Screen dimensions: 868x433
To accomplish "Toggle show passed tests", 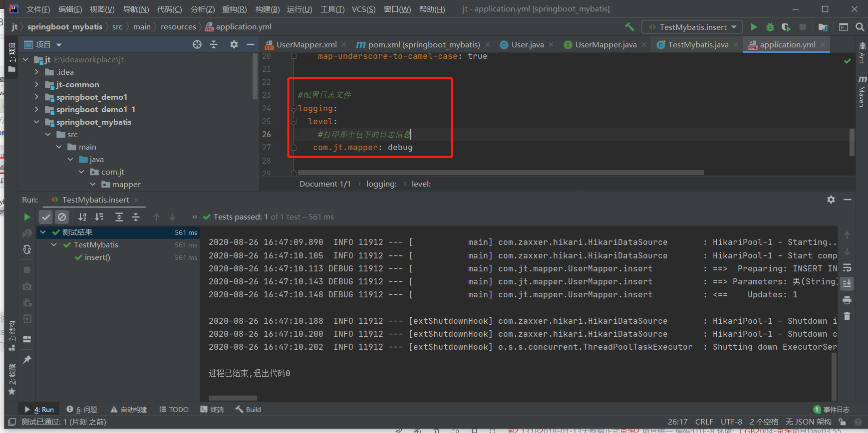I will click(46, 217).
